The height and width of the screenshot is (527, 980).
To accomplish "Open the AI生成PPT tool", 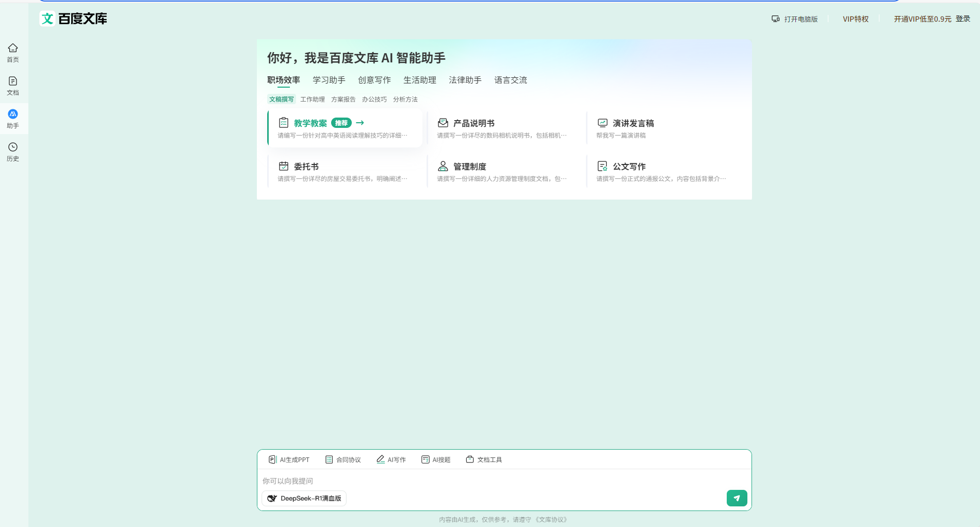I will (x=289, y=459).
